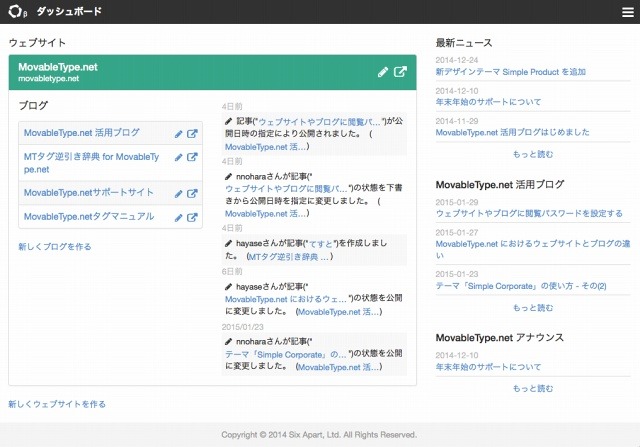The image size is (640, 447).
Task: Click the 2014-12-24 news date
Action: click(457, 60)
